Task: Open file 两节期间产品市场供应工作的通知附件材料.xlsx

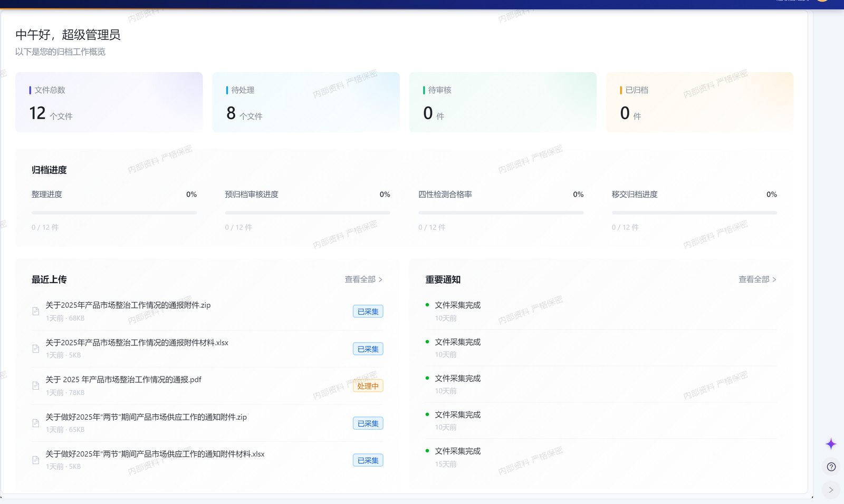Action: pyautogui.click(x=155, y=454)
